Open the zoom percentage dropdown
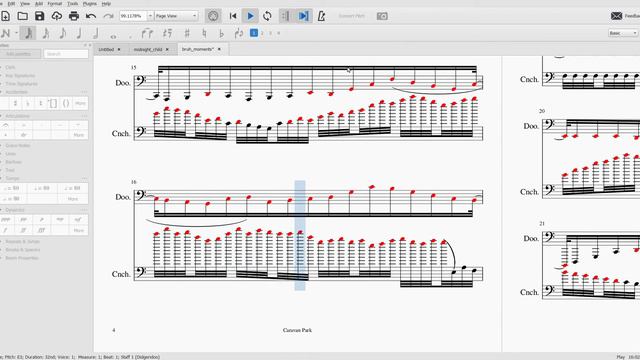This screenshot has width=640, height=360. [150, 16]
